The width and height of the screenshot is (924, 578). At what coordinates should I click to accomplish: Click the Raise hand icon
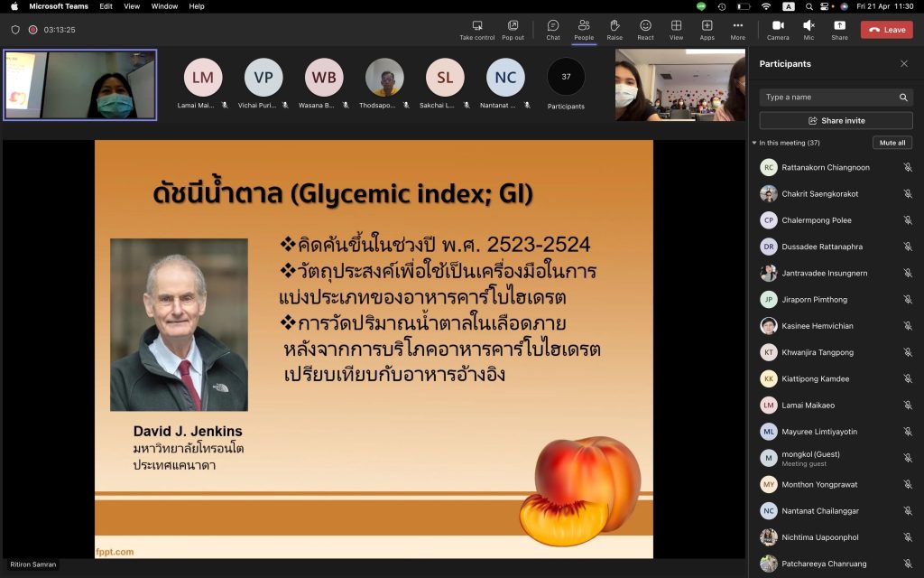pyautogui.click(x=614, y=25)
